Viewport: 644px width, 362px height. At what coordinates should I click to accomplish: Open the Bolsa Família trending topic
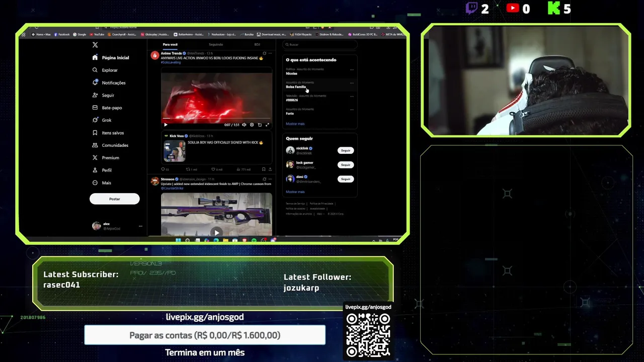(x=296, y=87)
